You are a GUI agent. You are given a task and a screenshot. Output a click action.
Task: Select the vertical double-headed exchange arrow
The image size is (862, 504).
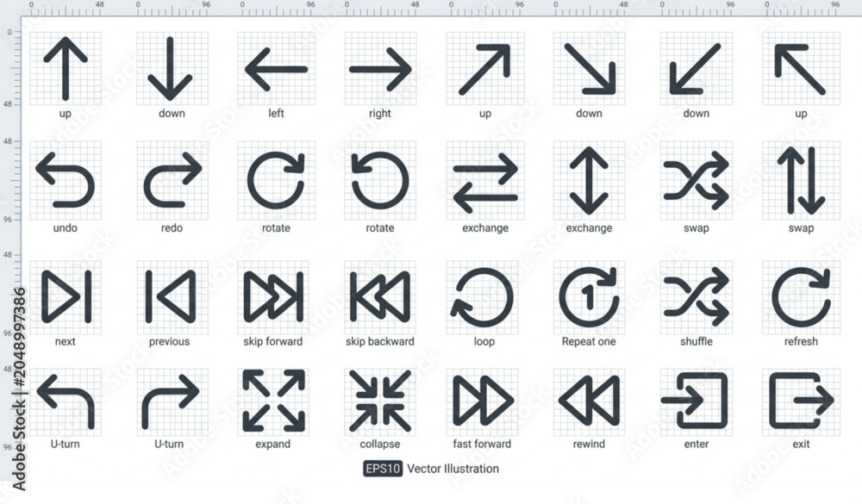(589, 180)
